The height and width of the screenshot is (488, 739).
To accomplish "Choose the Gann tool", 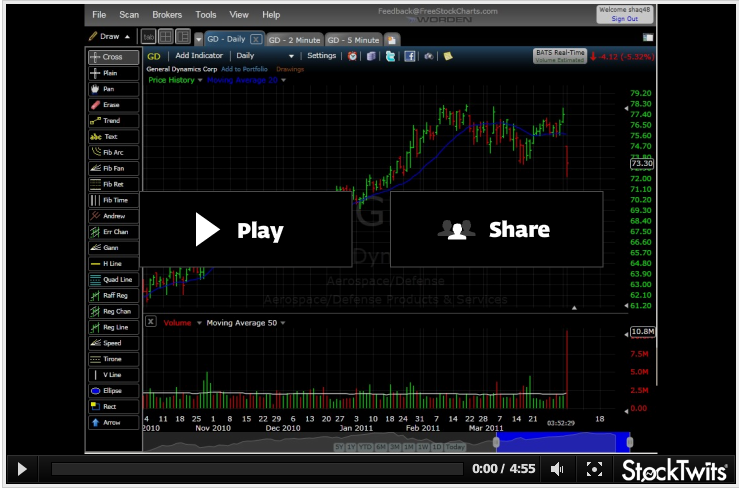I will 113,248.
